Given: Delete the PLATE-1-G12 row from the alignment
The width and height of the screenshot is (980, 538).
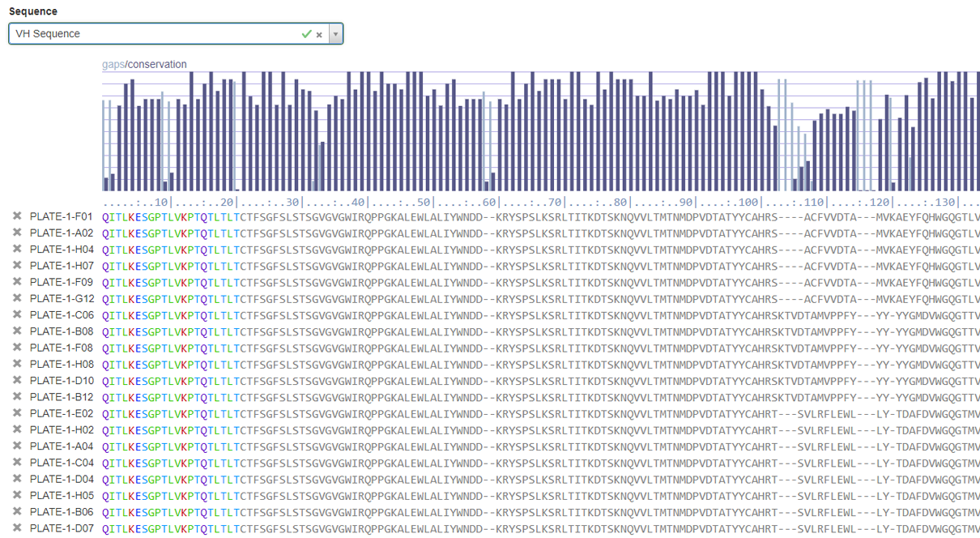Looking at the screenshot, I should click(x=17, y=299).
